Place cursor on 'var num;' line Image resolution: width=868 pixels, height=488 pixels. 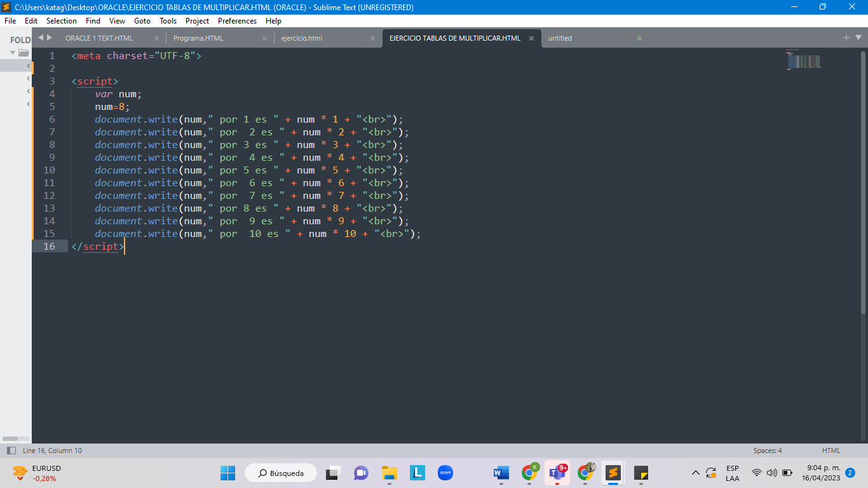tap(118, 94)
